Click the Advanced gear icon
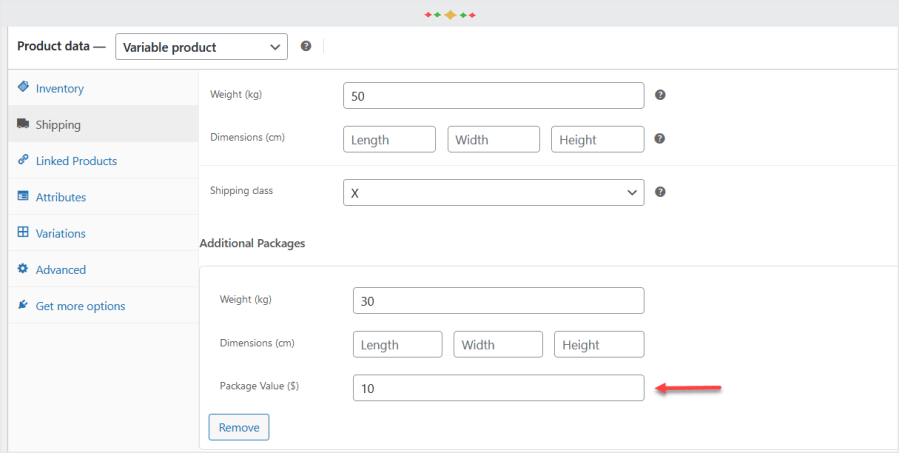The image size is (899, 453). click(x=22, y=269)
